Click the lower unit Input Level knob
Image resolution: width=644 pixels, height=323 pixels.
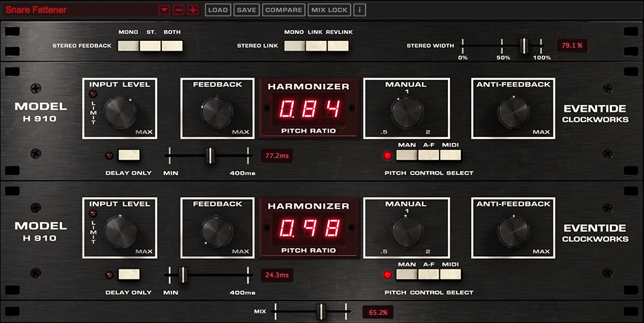click(120, 232)
